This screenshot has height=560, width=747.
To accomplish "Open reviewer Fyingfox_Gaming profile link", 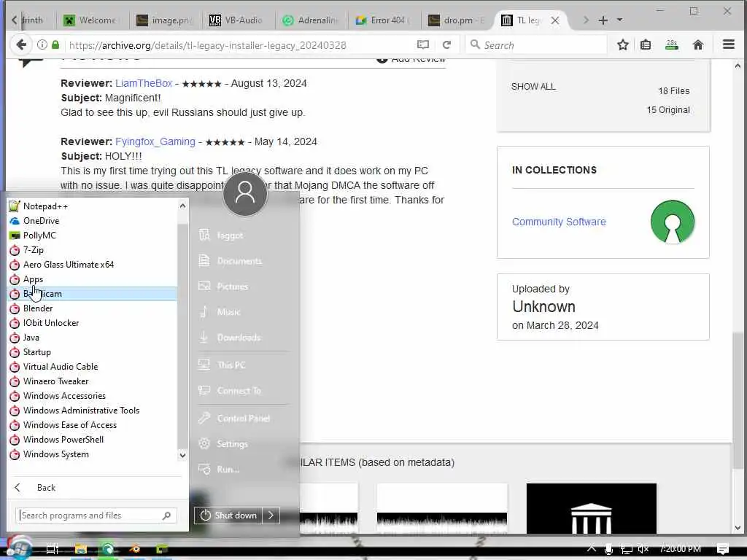I will (155, 142).
